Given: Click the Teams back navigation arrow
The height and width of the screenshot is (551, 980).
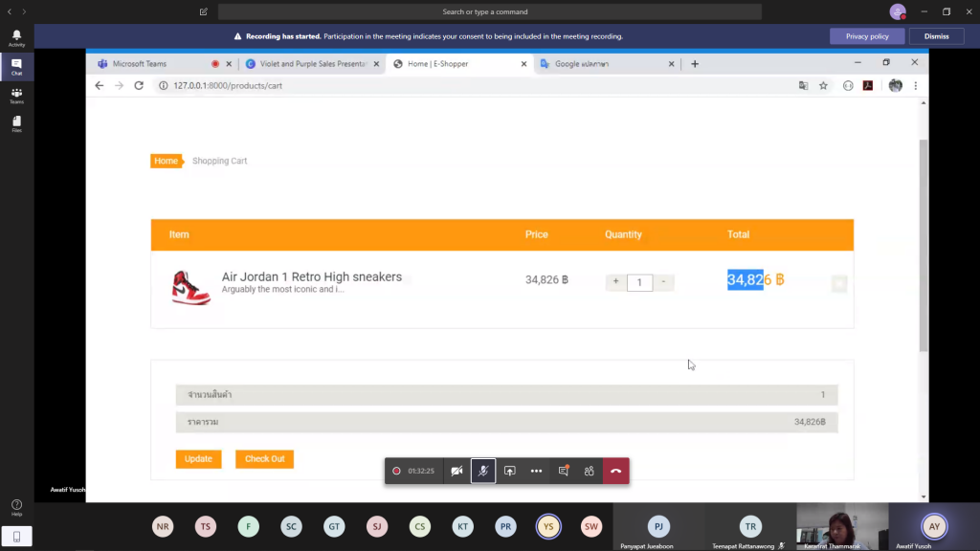Looking at the screenshot, I should (x=10, y=12).
